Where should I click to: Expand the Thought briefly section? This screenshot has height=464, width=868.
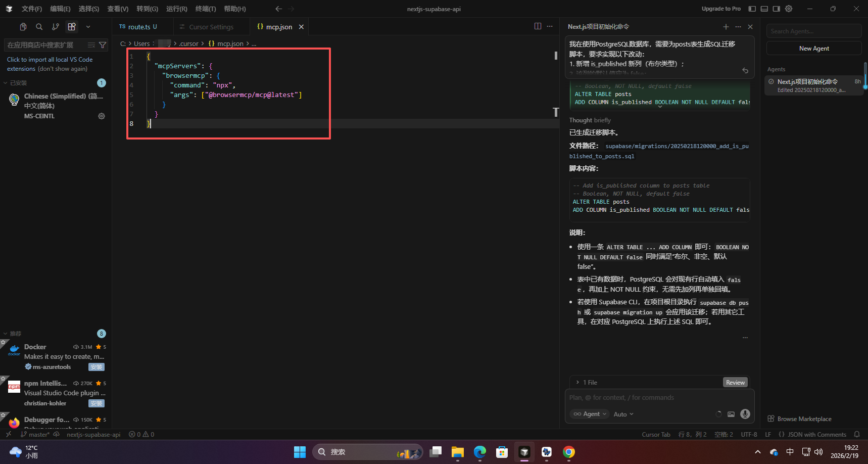click(590, 120)
